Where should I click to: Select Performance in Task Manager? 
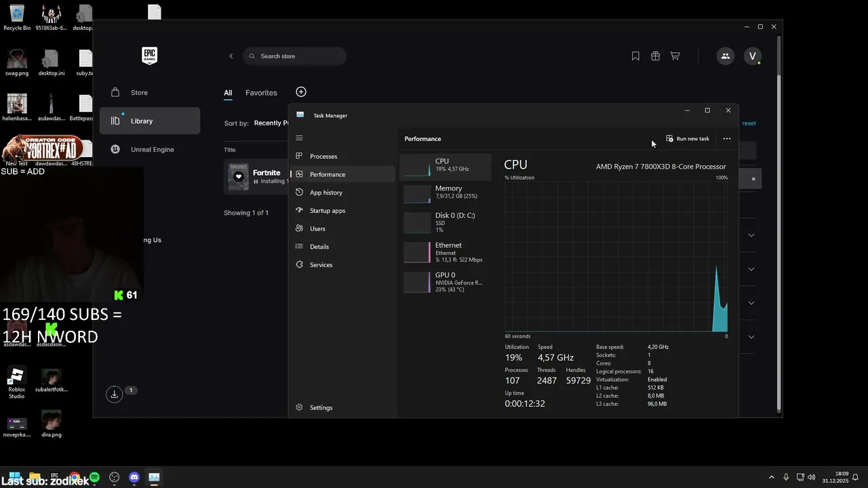tap(342, 174)
